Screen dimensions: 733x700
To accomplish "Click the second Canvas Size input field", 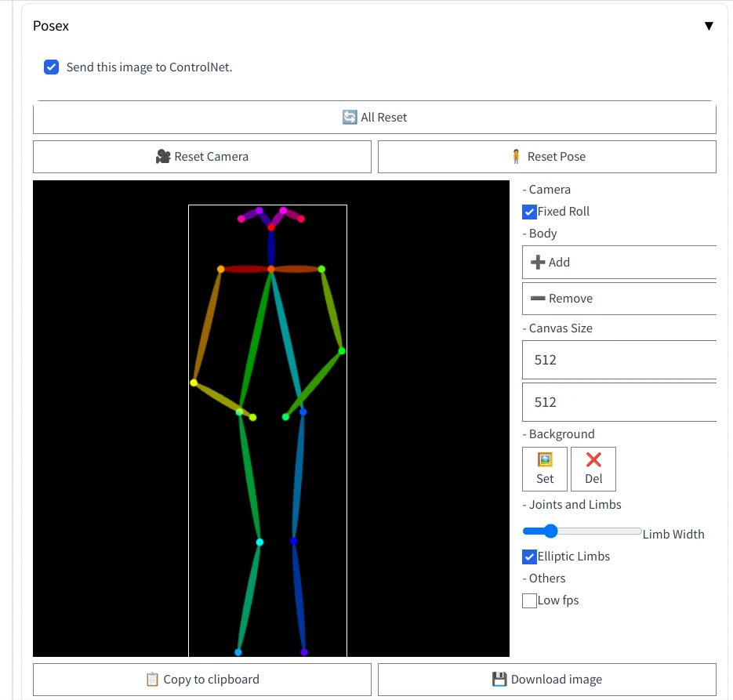I will tap(619, 402).
